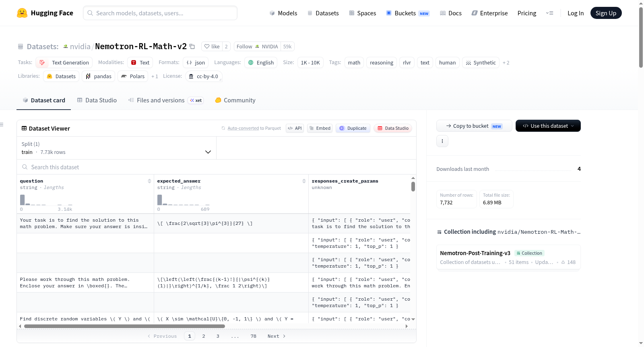Screen dimensions: 644x347
Task: Select the English language tag
Action: (x=261, y=62)
